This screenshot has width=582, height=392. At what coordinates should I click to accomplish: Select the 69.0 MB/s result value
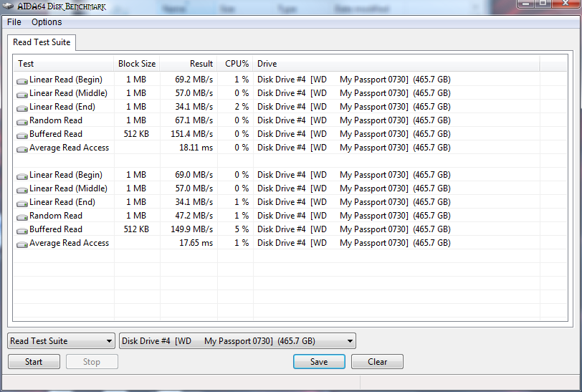(194, 175)
